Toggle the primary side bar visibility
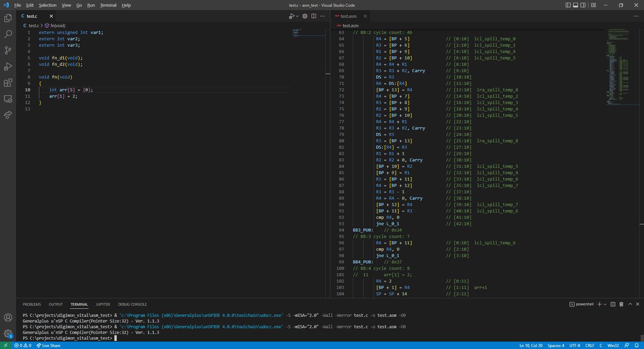This screenshot has height=349, width=644. pos(568,5)
